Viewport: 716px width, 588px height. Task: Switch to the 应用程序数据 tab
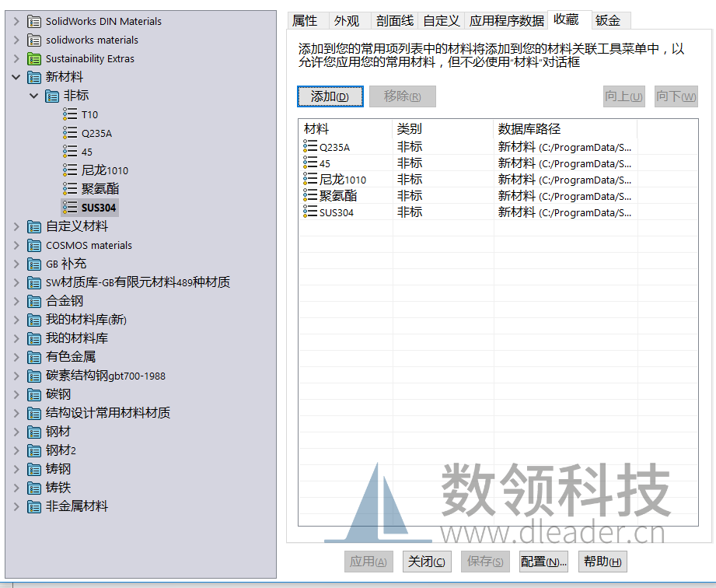506,20
